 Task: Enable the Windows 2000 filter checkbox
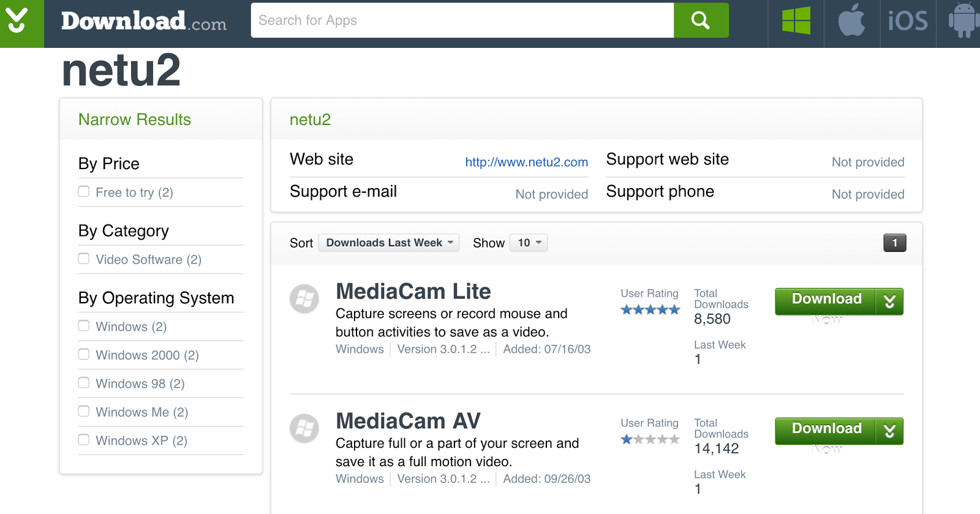click(x=84, y=354)
